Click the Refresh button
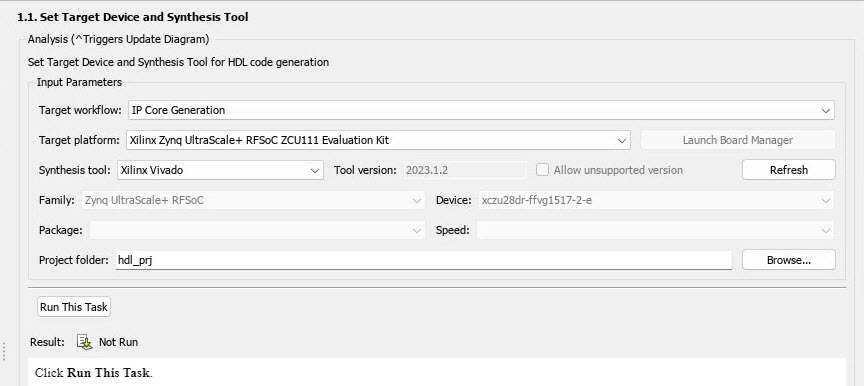 pos(789,170)
